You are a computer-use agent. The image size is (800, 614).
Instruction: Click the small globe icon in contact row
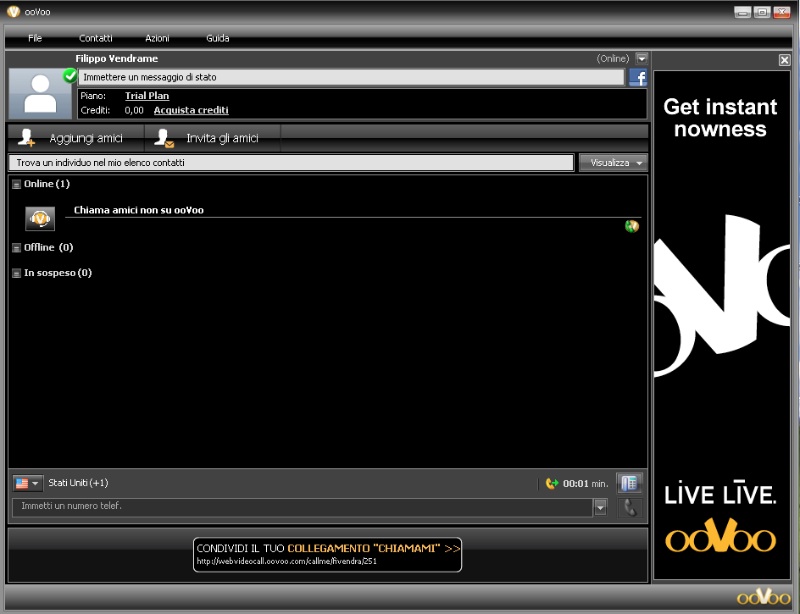click(x=632, y=226)
